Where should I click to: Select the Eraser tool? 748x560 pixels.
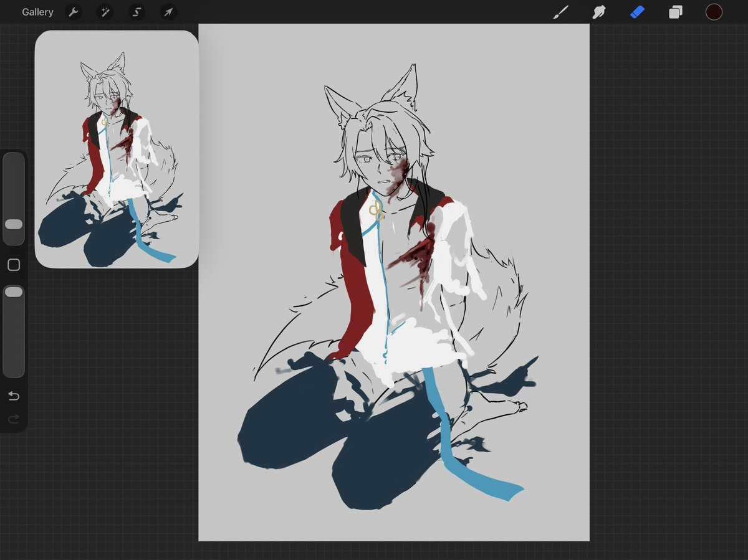pos(637,12)
